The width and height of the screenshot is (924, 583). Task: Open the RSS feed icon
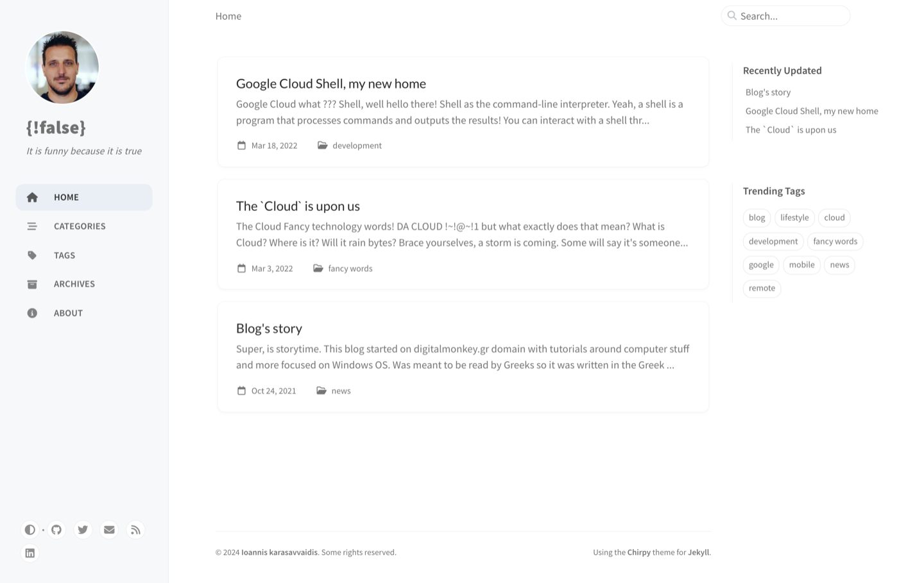click(x=135, y=530)
